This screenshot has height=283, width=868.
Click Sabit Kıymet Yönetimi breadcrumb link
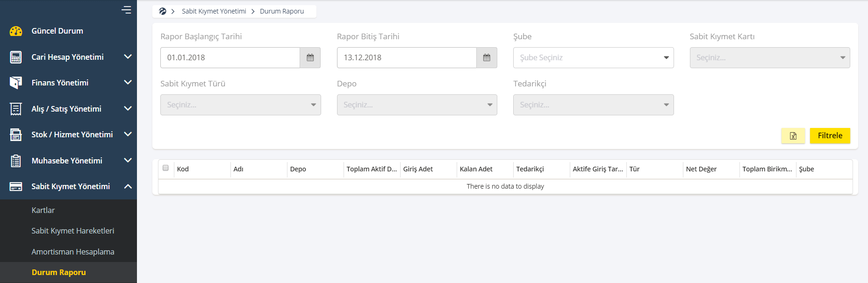[214, 11]
